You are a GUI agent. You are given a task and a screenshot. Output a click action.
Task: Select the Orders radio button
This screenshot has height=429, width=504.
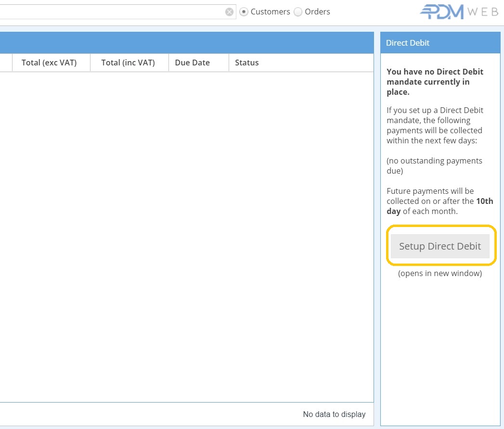(298, 12)
